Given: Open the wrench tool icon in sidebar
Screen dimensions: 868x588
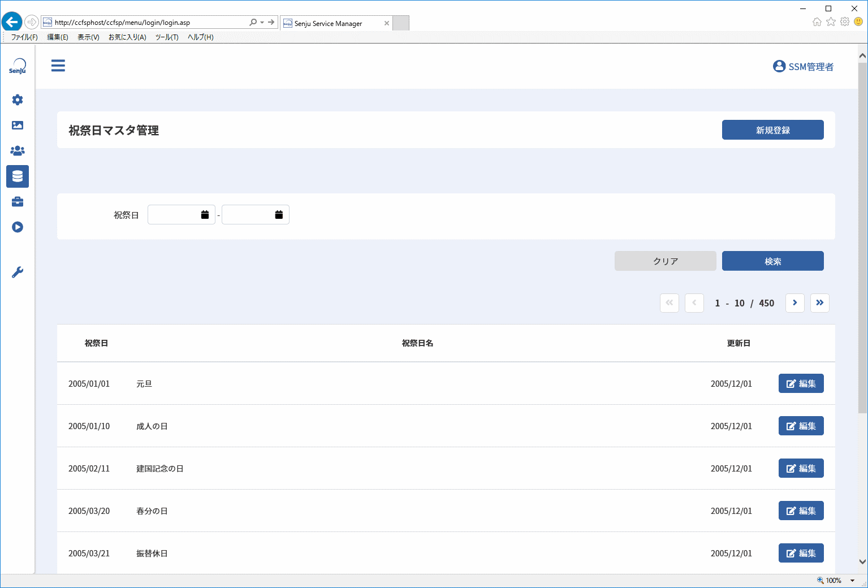Looking at the screenshot, I should click(x=18, y=273).
